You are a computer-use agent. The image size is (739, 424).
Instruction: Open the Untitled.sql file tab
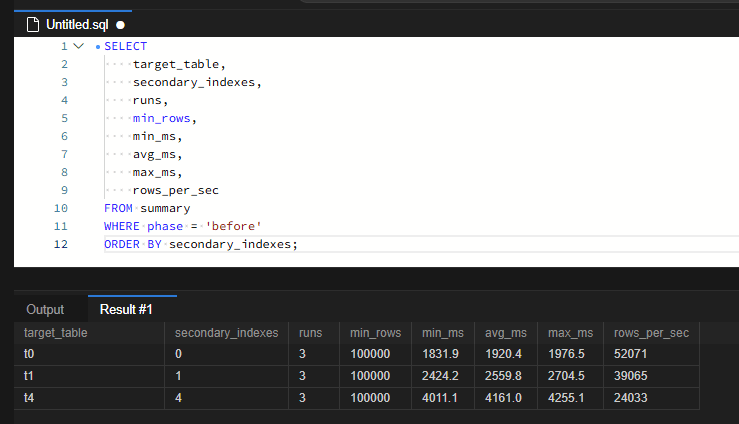73,24
